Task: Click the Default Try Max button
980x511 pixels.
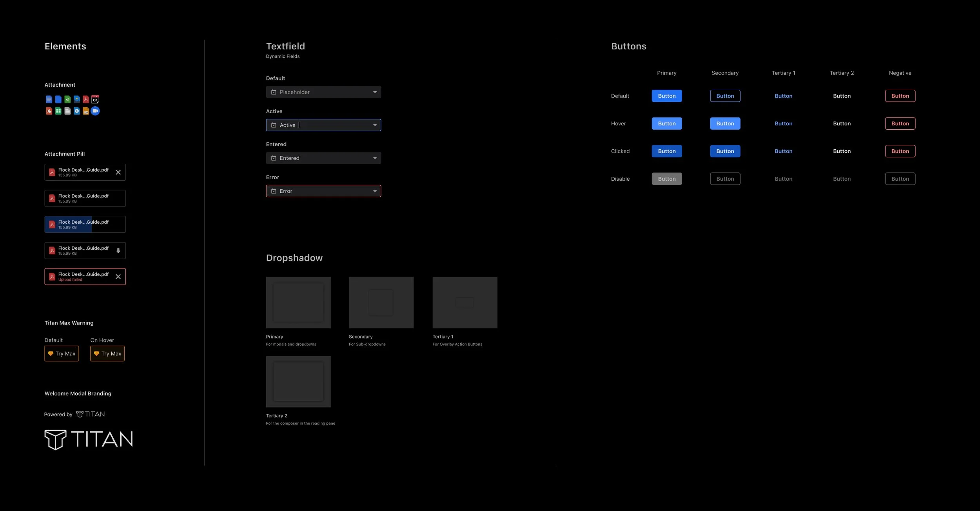Action: (x=62, y=353)
